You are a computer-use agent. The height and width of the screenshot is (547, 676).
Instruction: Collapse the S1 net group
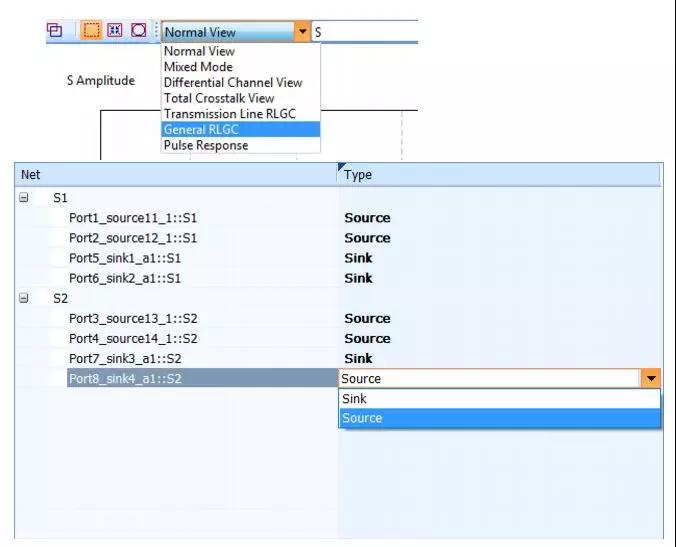point(24,198)
